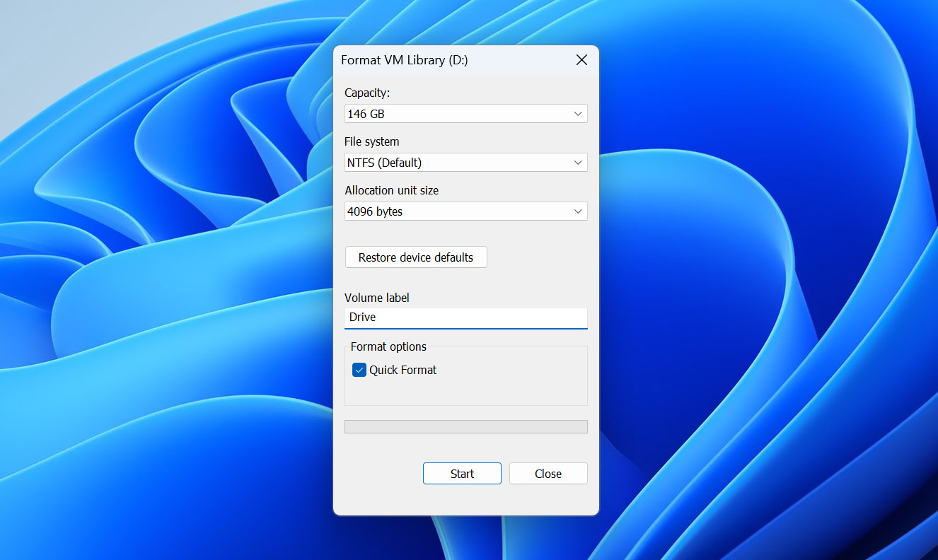Click the Format options group label
938x560 pixels.
pyautogui.click(x=388, y=346)
